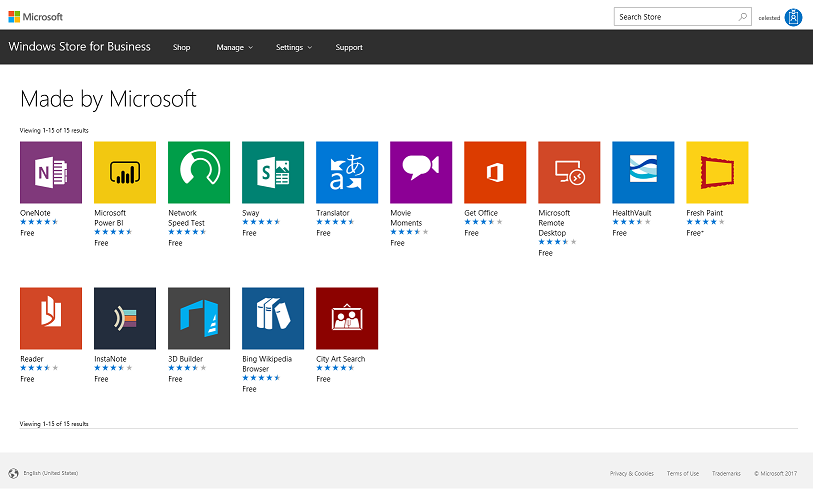Open the OneNote app tile icon

tap(51, 172)
